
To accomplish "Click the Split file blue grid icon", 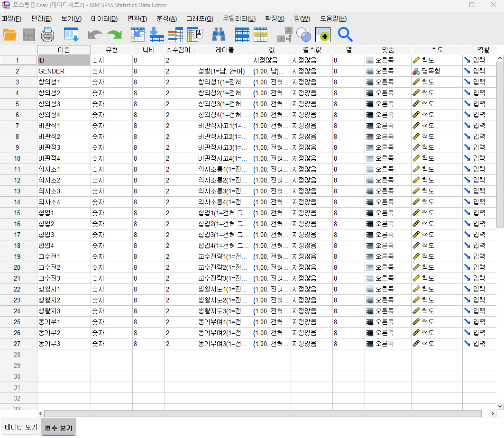I will coord(242,35).
